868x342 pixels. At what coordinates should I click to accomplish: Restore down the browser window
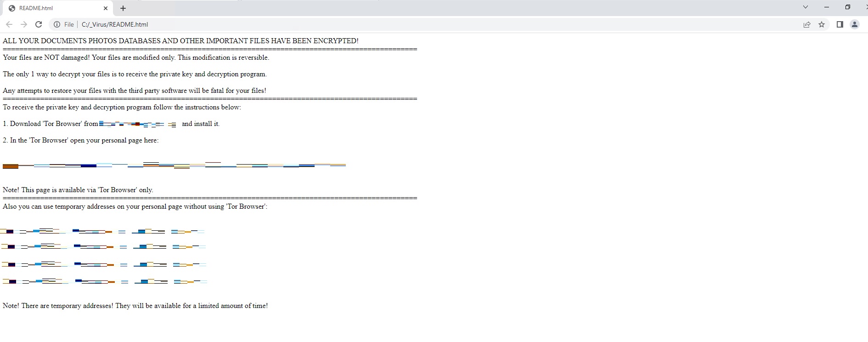(847, 7)
